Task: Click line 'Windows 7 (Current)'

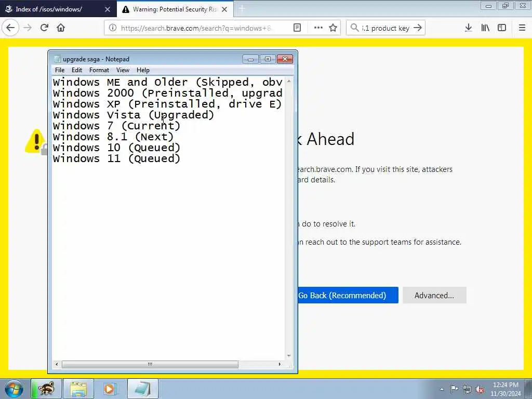Action: (116, 126)
